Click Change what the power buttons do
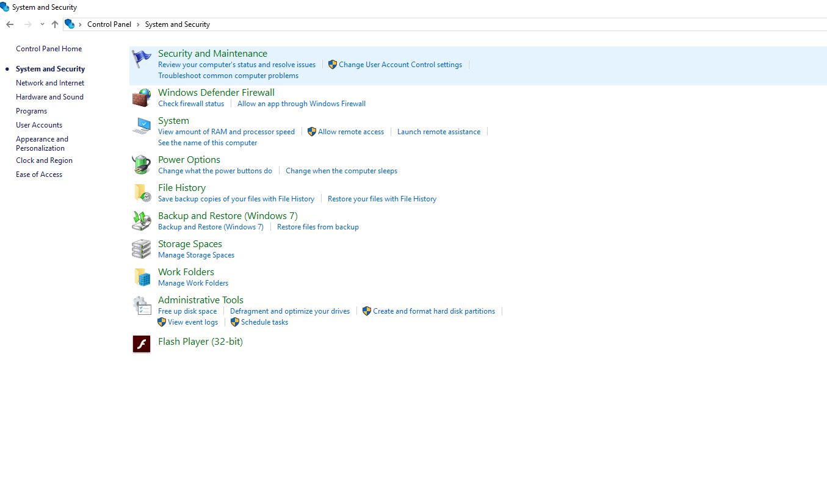 (215, 171)
